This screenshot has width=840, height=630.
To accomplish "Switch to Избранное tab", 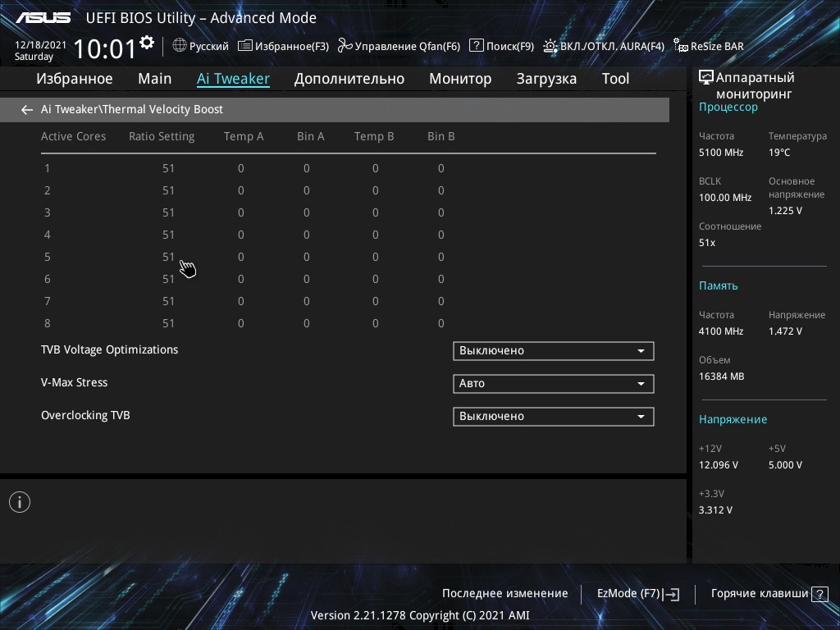I will pyautogui.click(x=75, y=79).
